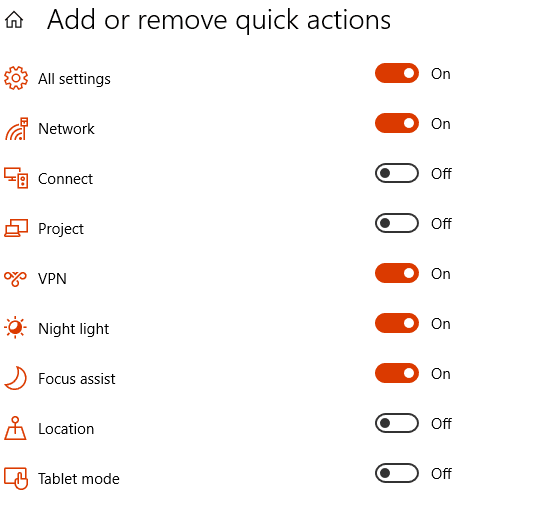Enable the Connect quick action toggle
This screenshot has height=525, width=555.
tap(397, 173)
